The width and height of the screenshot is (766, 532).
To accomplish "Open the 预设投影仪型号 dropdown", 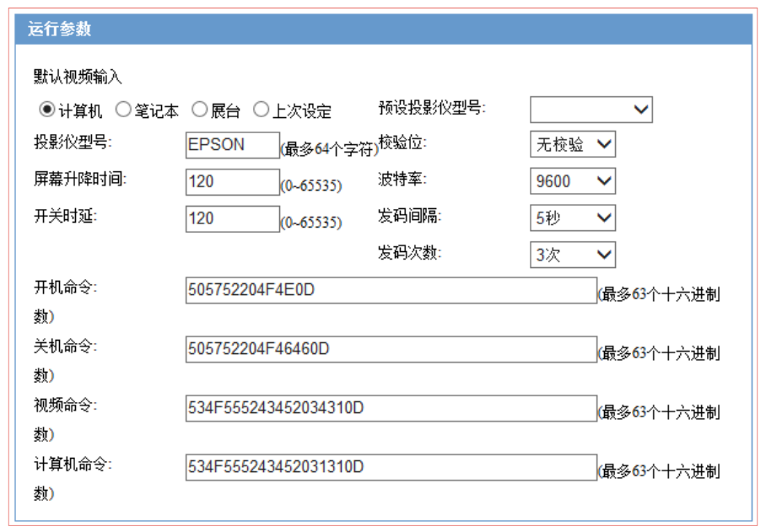I will point(591,109).
